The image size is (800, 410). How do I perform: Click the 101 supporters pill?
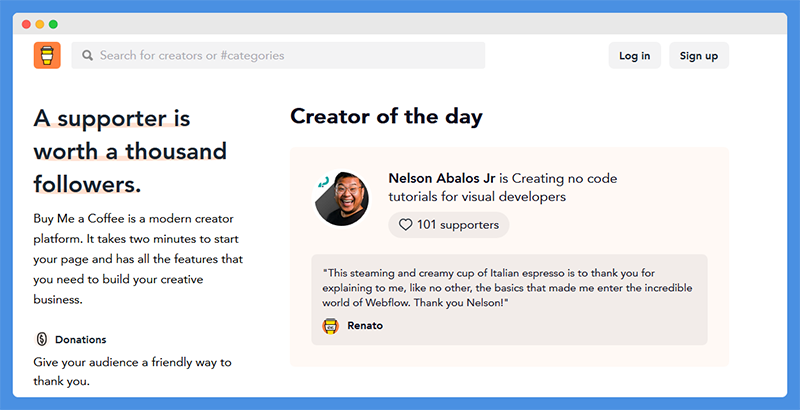pos(449,225)
